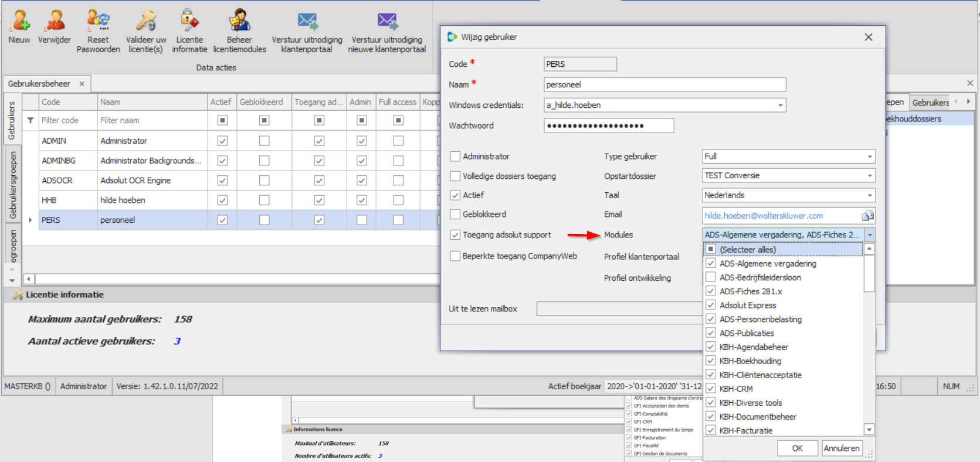Toggle (Selecteer alles) checkbox
The width and height of the screenshot is (980, 462).
tap(711, 249)
